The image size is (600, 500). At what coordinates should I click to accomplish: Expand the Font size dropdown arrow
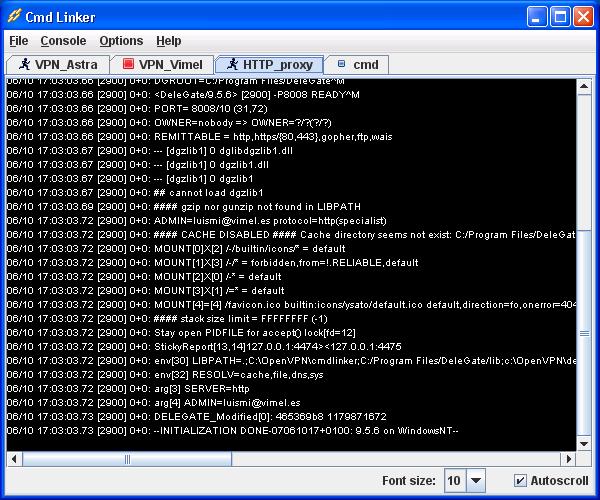coord(476,480)
